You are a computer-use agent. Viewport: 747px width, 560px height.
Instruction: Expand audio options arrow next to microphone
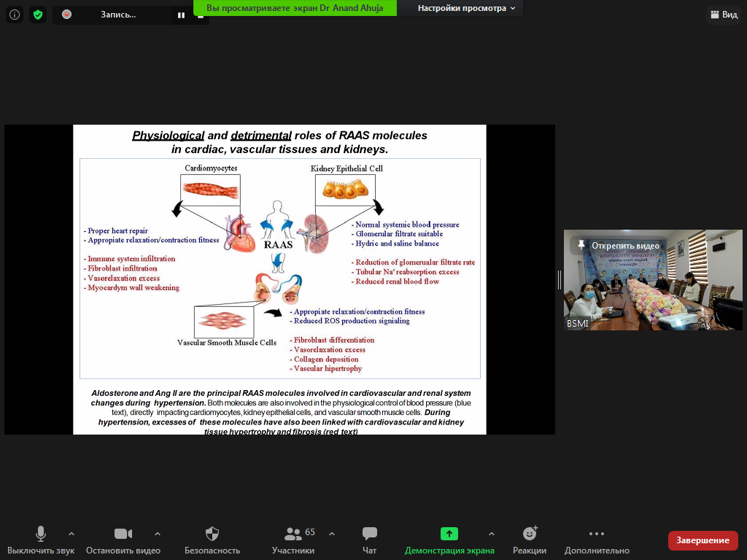point(71,534)
